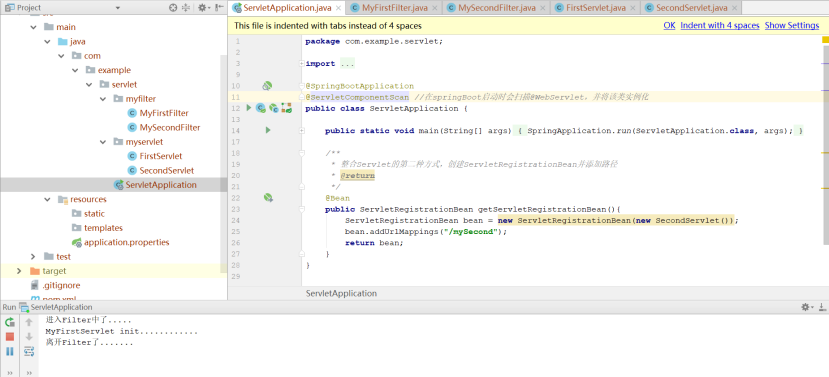The height and width of the screenshot is (377, 829).
Task: Collapse the servlet package
Action: point(89,84)
